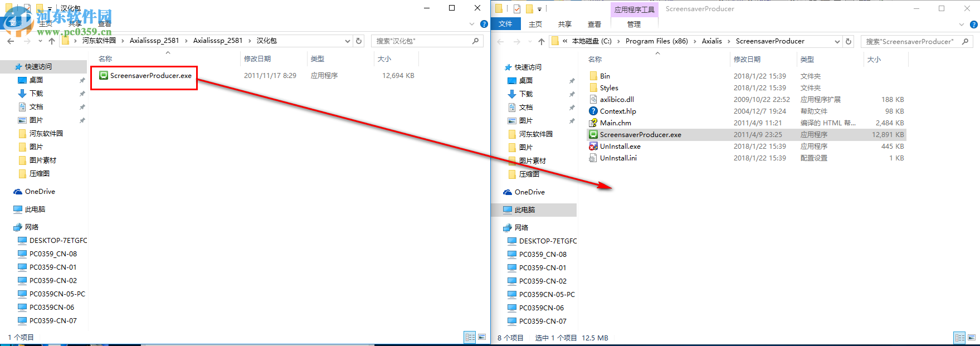
Task: Select 此电脑 in the left navigation pane
Action: 35,209
